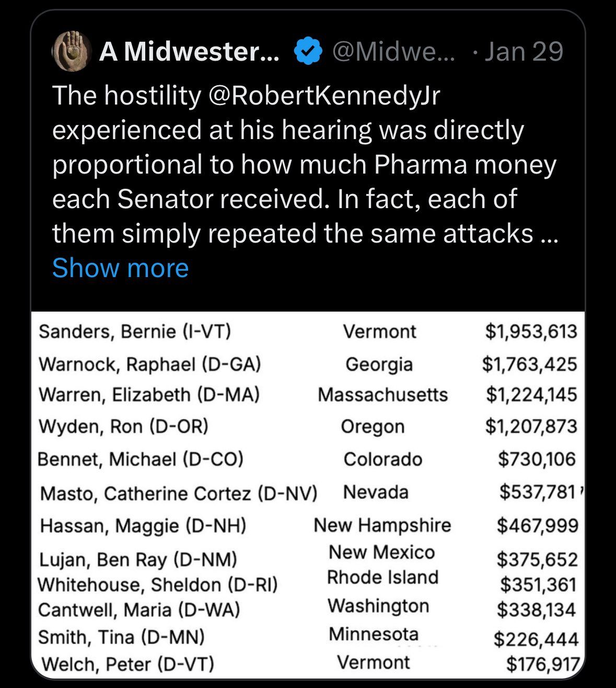Click the $1,763,425 amount for Warnock
616x688 pixels.
530,364
